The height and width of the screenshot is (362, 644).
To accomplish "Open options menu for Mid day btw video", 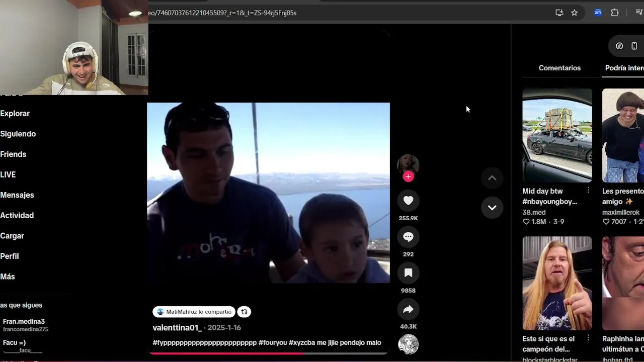I will point(588,191).
